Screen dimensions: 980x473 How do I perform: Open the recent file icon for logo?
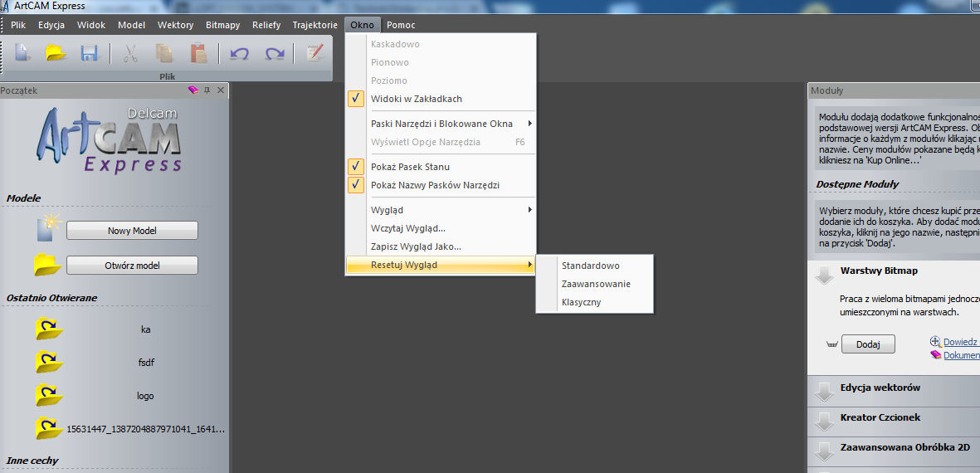point(50,395)
